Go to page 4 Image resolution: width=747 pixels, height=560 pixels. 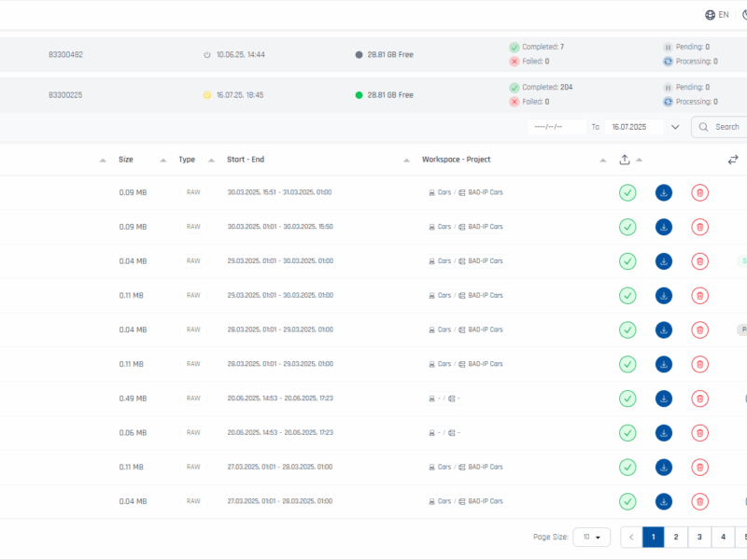(723, 537)
